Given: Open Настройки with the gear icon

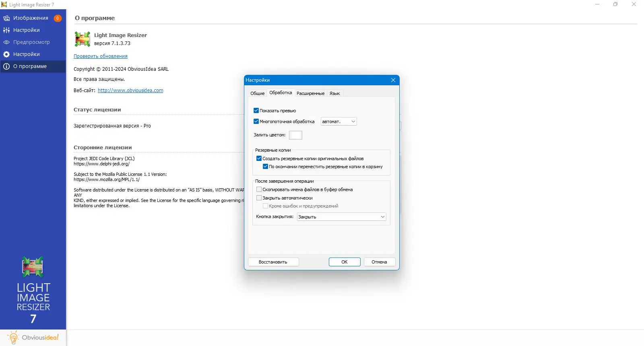Looking at the screenshot, I should pyautogui.click(x=6, y=54).
